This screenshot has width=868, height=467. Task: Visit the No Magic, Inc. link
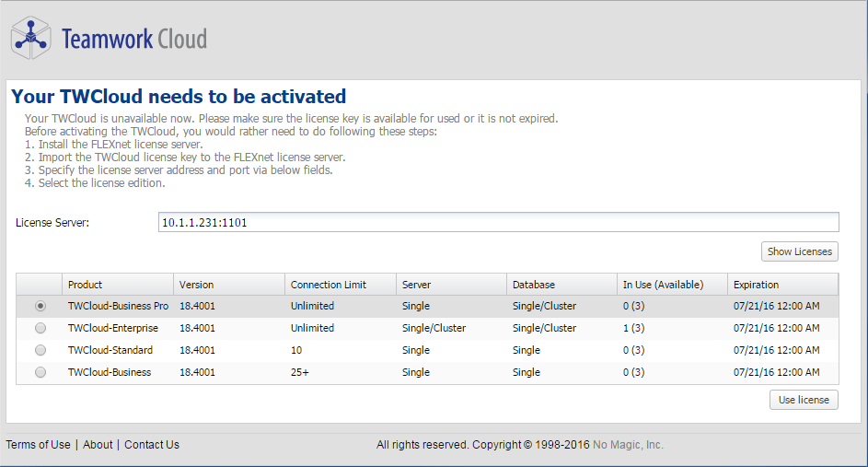pos(628,445)
